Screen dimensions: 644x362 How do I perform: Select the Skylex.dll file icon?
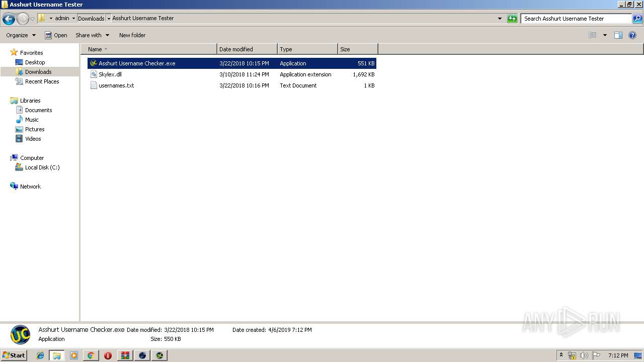[93, 74]
